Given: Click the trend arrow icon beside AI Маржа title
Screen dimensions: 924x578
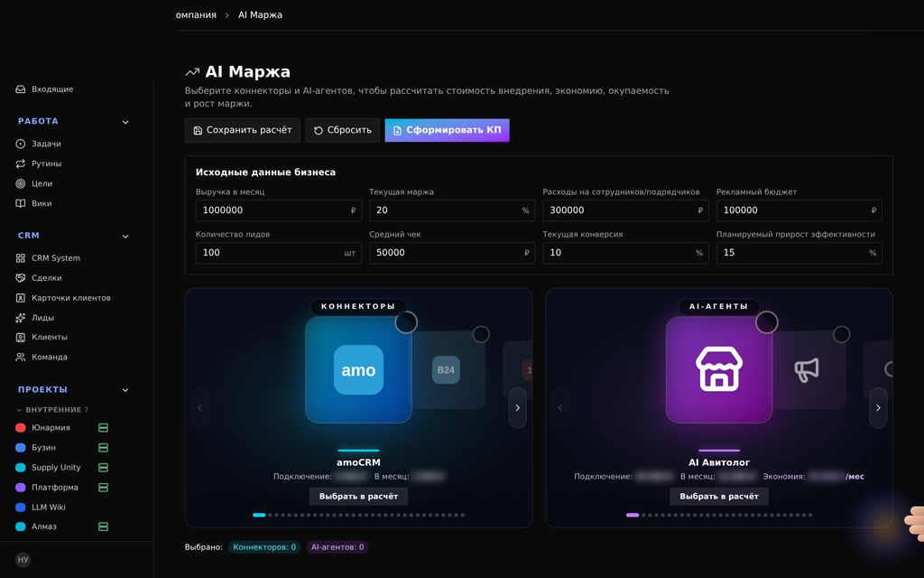Looking at the screenshot, I should [x=192, y=72].
